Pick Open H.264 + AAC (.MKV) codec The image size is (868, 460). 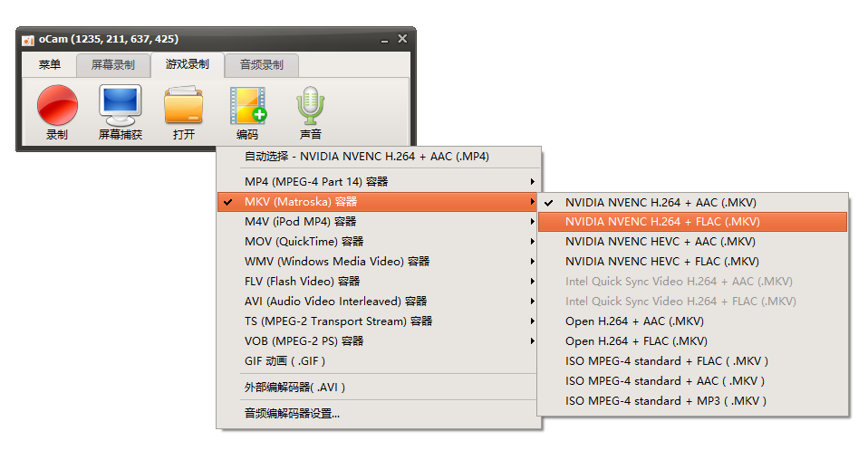(692, 321)
